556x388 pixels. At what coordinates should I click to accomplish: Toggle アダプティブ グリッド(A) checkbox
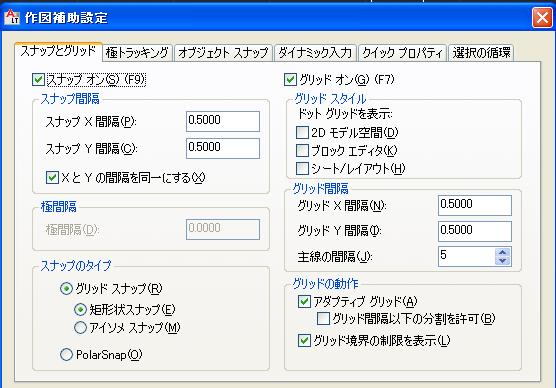click(x=304, y=301)
